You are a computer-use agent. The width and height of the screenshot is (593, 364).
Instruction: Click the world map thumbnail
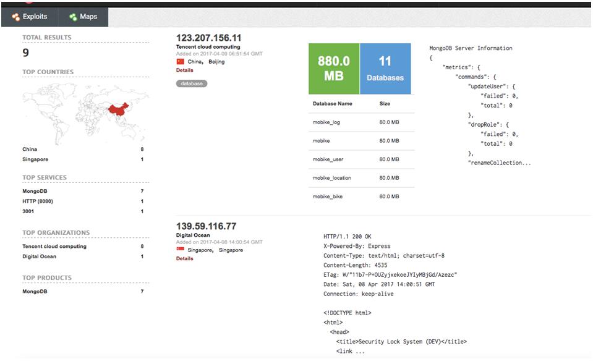(x=85, y=111)
